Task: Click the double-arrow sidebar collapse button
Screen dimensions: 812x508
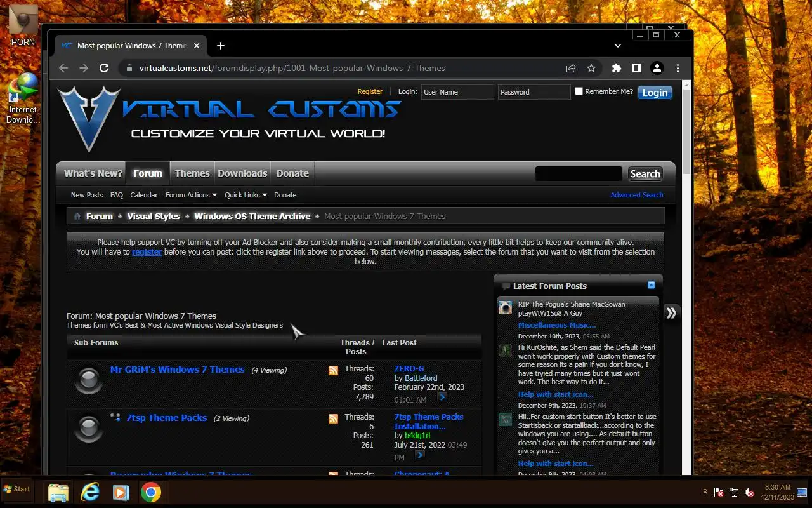Action: pyautogui.click(x=671, y=312)
